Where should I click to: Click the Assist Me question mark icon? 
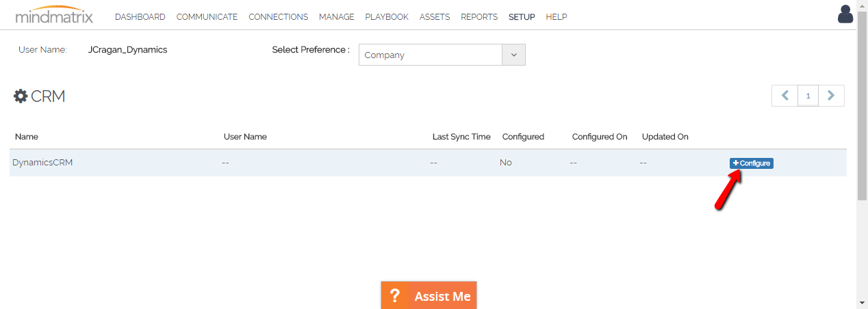[x=395, y=296]
